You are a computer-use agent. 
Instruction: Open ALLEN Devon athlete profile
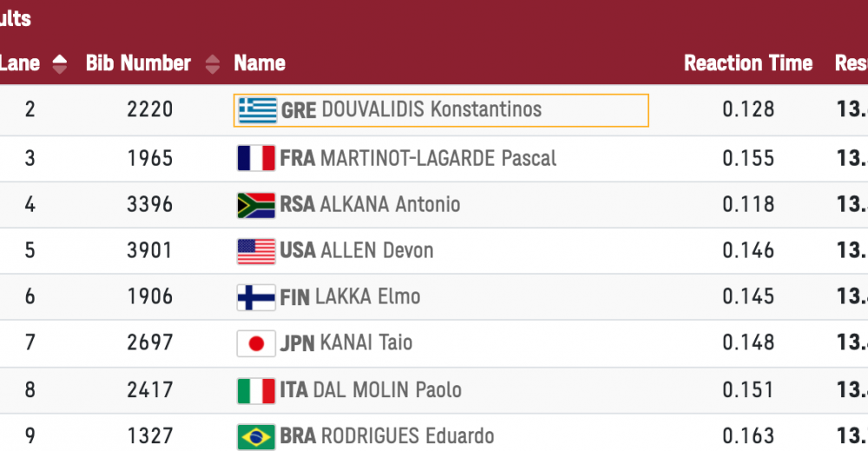377,251
